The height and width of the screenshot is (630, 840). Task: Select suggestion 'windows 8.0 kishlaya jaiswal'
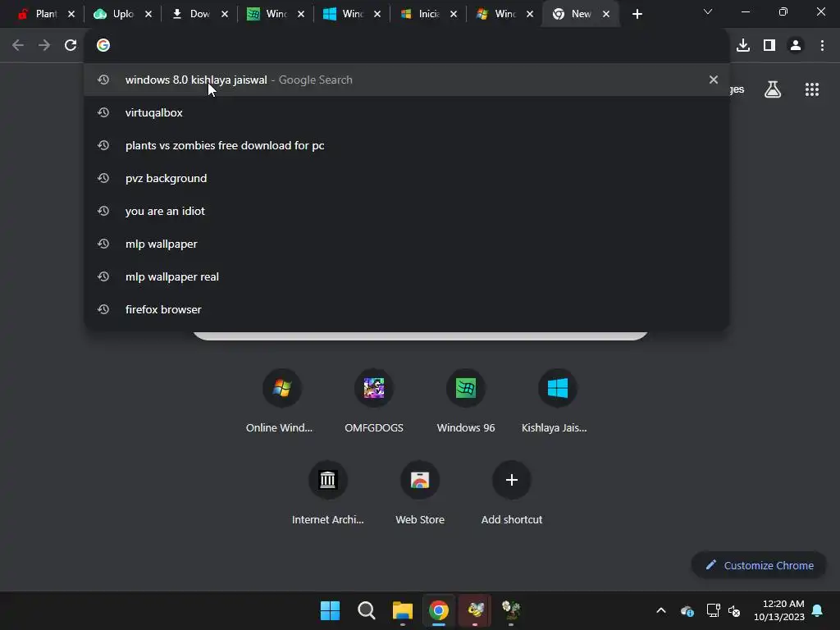(406, 80)
